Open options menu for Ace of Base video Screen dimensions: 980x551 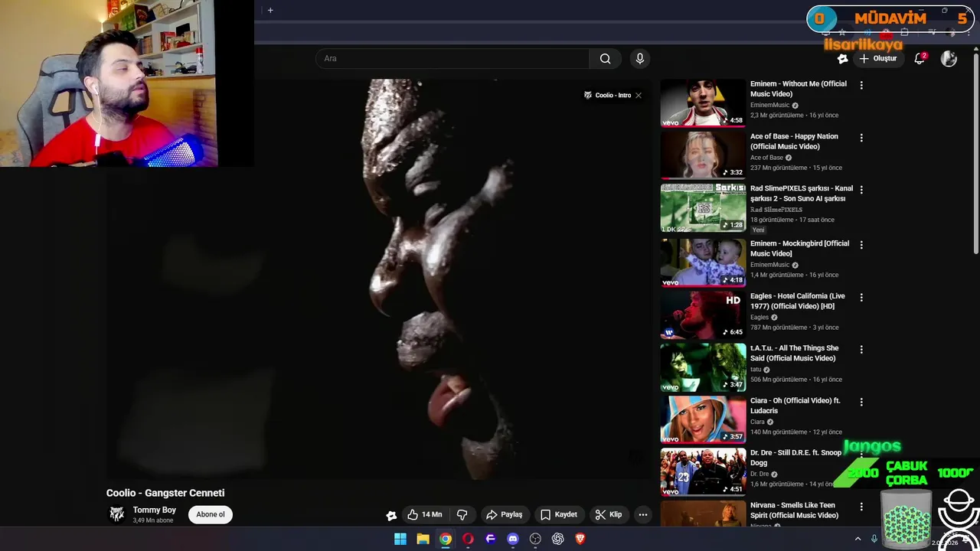[861, 138]
